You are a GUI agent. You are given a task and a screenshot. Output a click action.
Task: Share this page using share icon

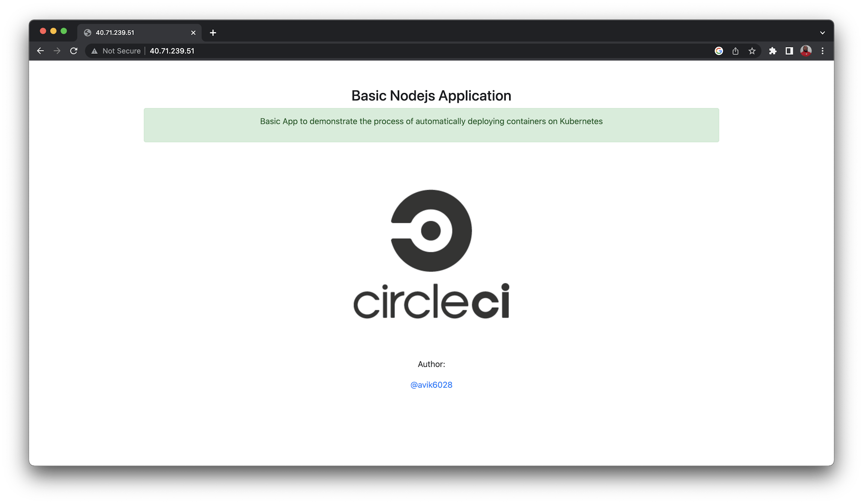coord(735,51)
